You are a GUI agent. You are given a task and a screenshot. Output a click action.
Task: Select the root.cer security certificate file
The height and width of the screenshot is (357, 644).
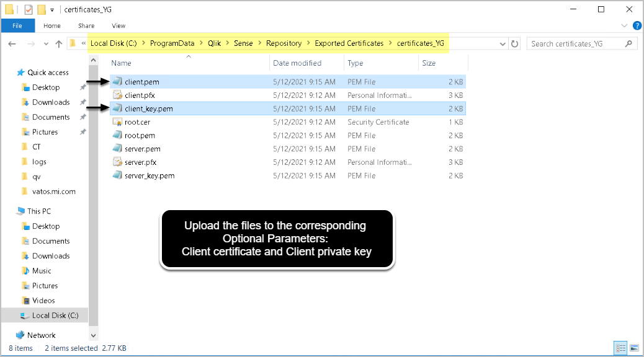[x=136, y=122]
